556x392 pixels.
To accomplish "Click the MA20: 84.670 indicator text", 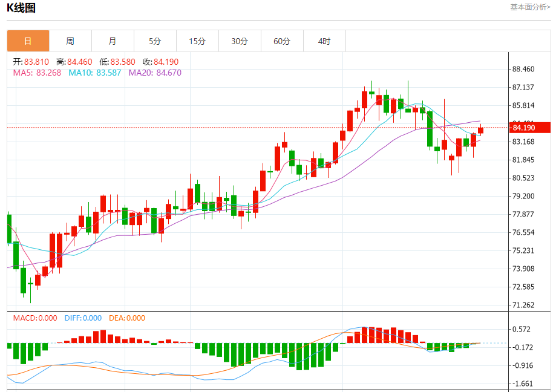I will tap(155, 73).
